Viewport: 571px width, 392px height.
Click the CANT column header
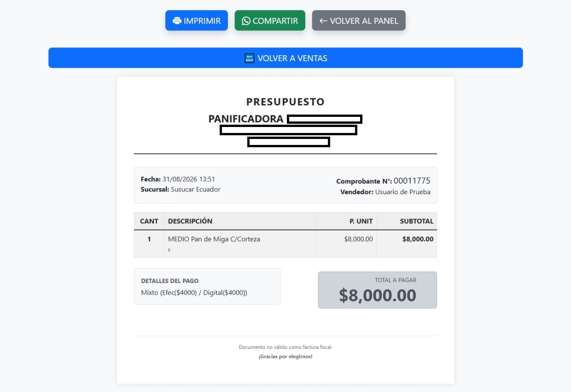(x=149, y=221)
